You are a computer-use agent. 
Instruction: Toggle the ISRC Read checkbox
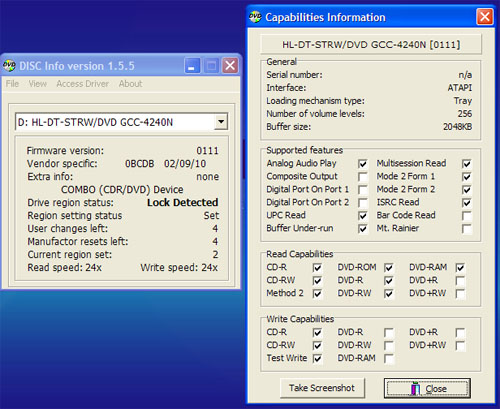pos(467,203)
